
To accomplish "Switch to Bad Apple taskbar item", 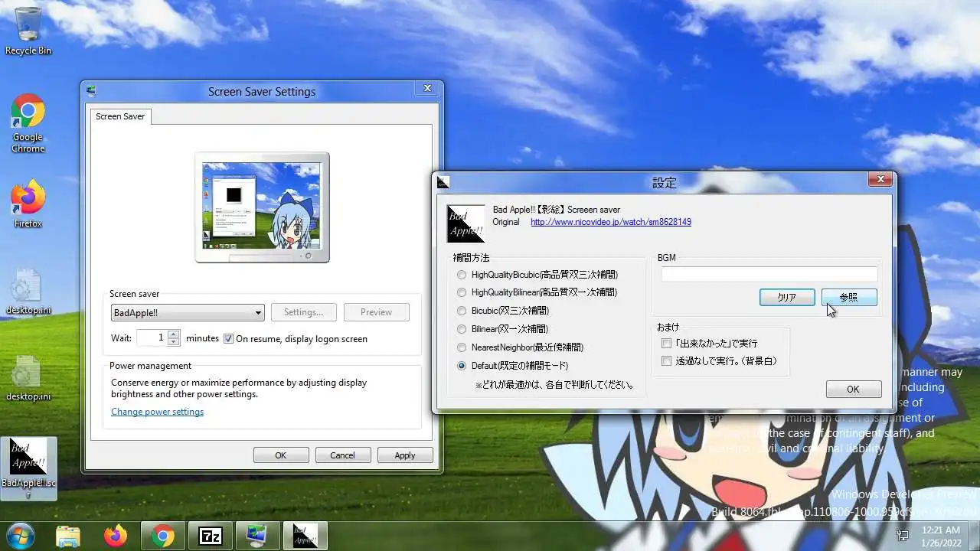I will [x=305, y=536].
